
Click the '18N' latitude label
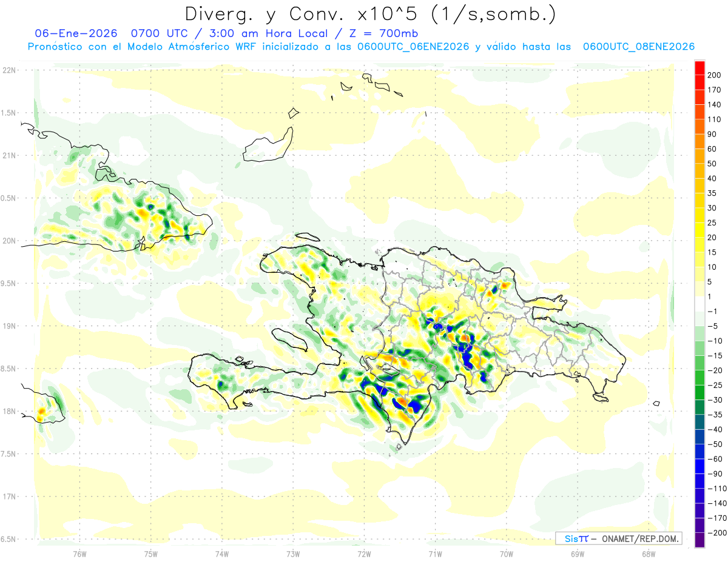pyautogui.click(x=8, y=411)
